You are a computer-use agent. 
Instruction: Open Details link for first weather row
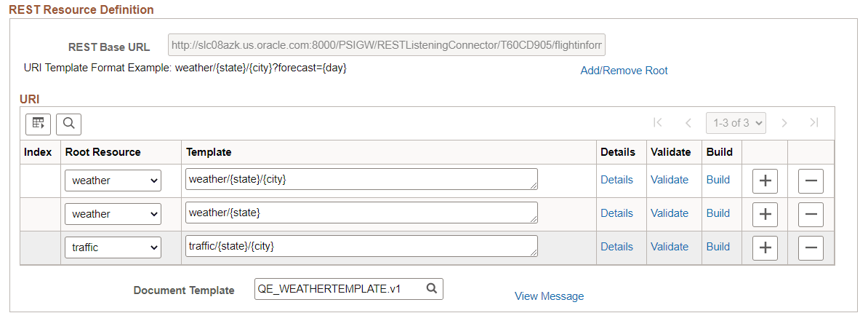pos(616,180)
